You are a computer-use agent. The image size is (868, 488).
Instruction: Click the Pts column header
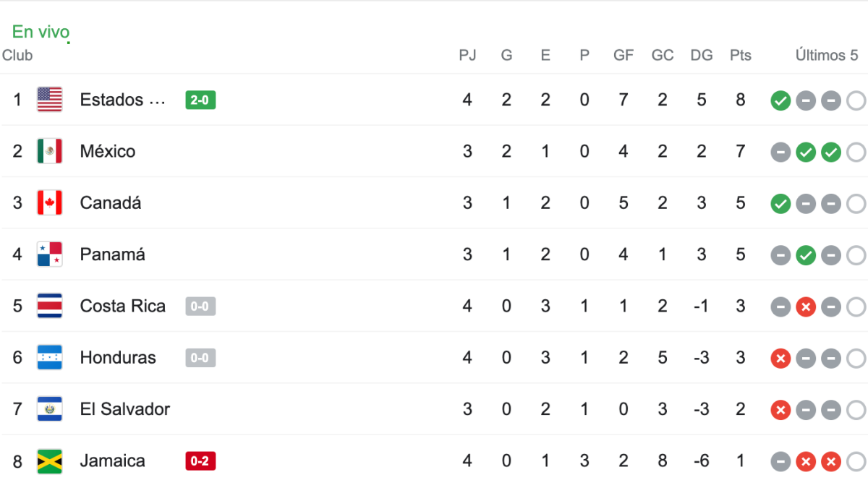[741, 56]
